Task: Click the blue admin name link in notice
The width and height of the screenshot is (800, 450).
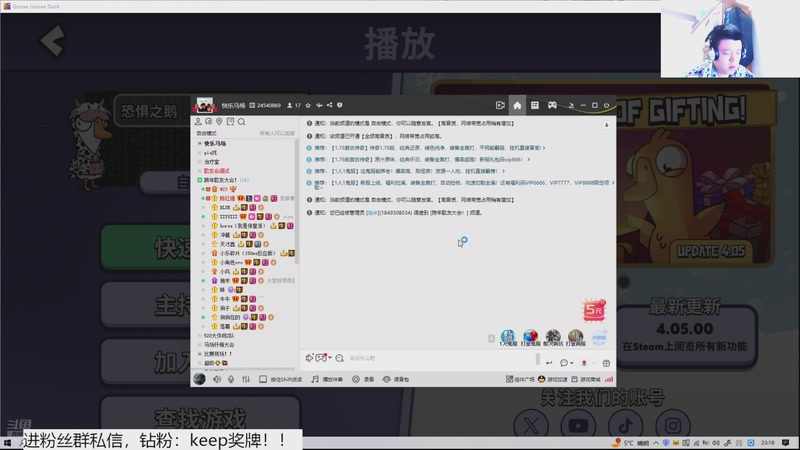Action: [372, 213]
